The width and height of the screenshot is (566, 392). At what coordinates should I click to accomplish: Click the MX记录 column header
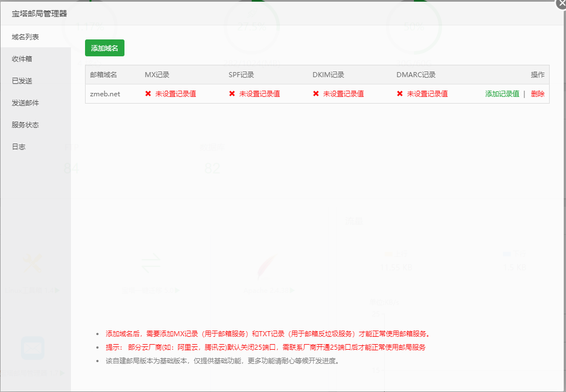point(158,74)
